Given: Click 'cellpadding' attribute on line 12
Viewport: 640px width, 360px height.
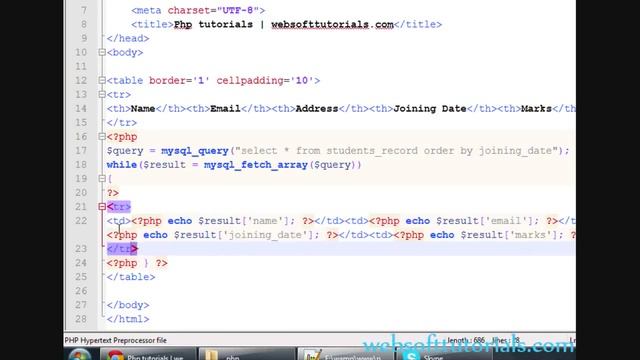Looking at the screenshot, I should tap(249, 80).
